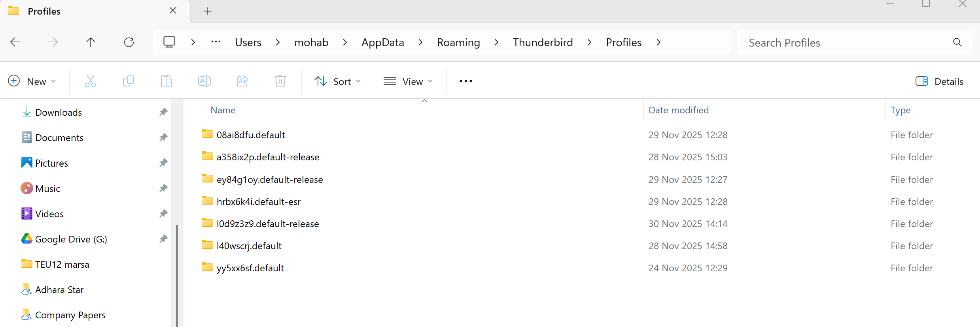Unpin Downloads from Quick access
Viewport: 980px width, 327px height.
[163, 112]
